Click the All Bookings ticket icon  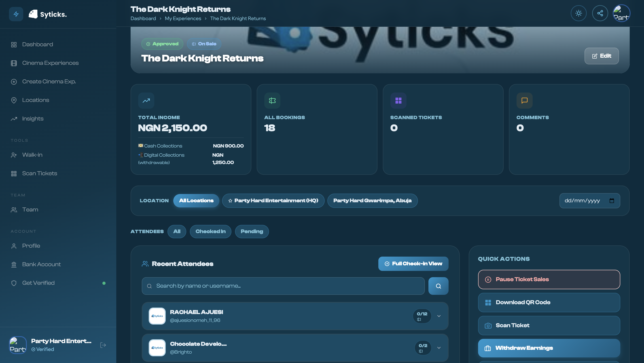[272, 101]
